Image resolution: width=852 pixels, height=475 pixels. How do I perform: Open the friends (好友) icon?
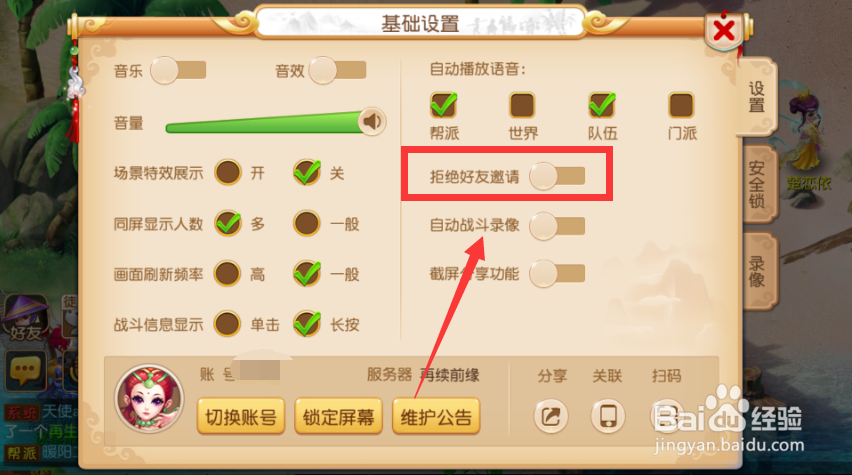[x=26, y=319]
